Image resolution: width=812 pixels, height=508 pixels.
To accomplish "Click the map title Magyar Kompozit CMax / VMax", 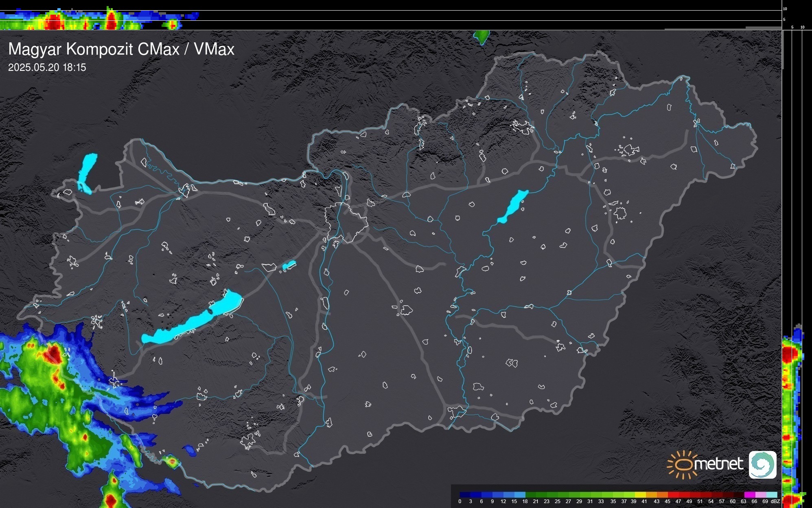I will point(121,49).
